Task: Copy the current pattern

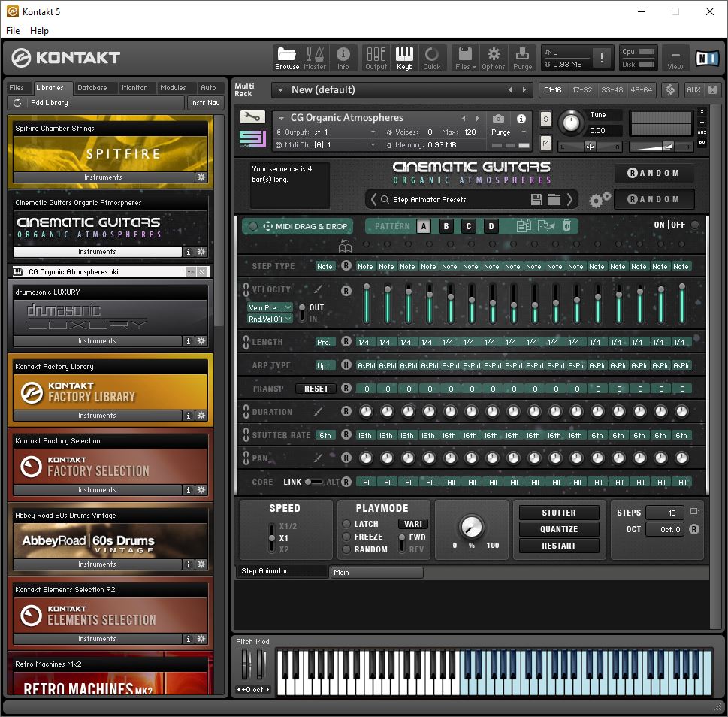Action: (x=524, y=225)
